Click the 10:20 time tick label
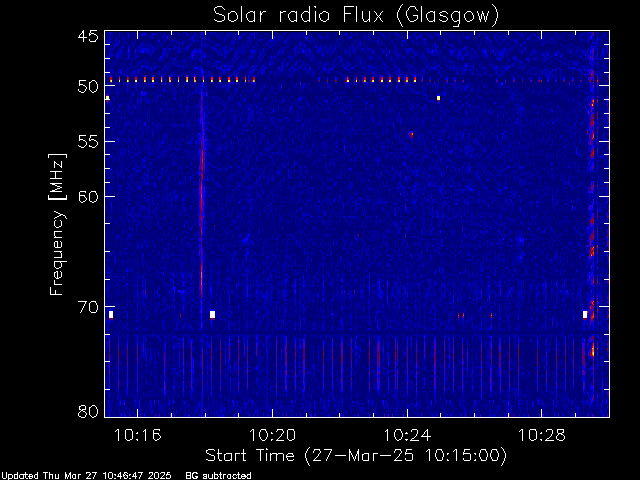The width and height of the screenshot is (640, 480). [272, 435]
